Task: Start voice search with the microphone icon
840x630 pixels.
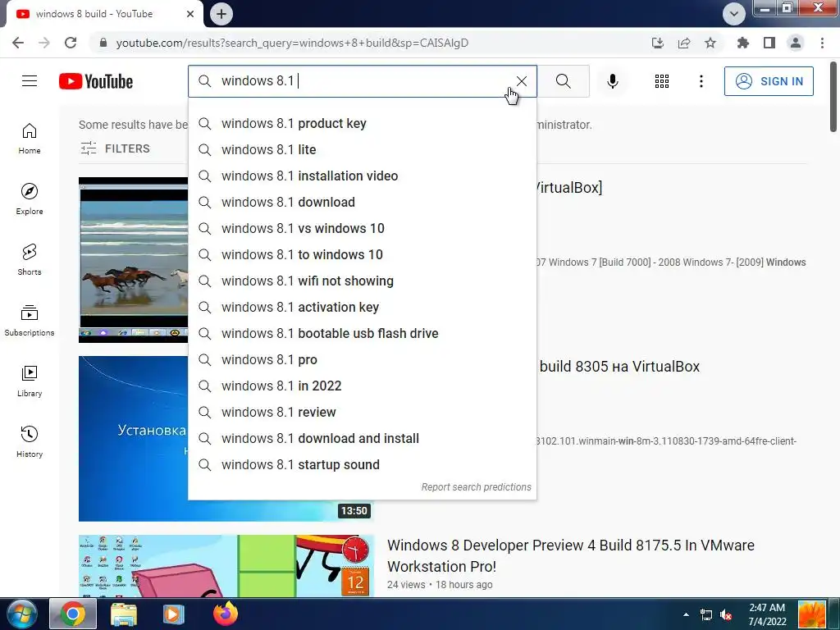Action: [x=612, y=81]
